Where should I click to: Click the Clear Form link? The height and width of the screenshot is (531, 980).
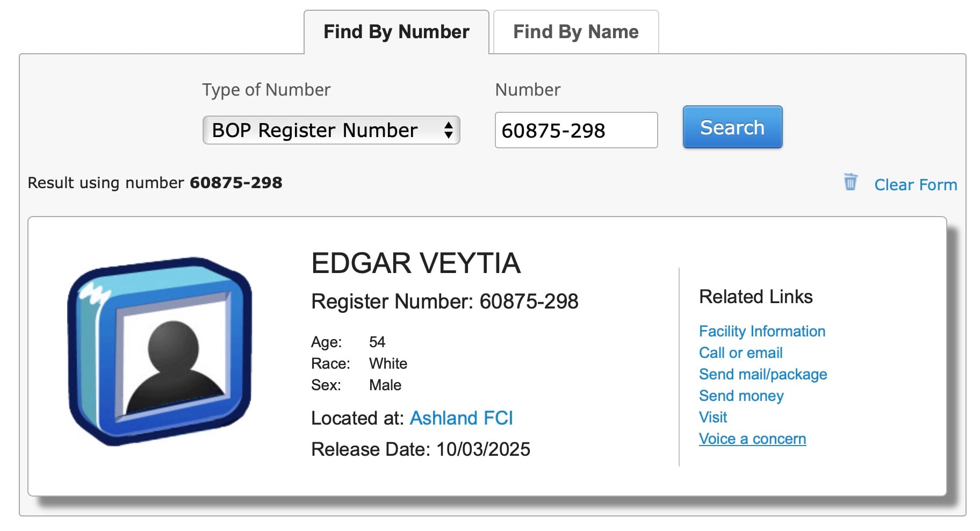[x=915, y=185]
